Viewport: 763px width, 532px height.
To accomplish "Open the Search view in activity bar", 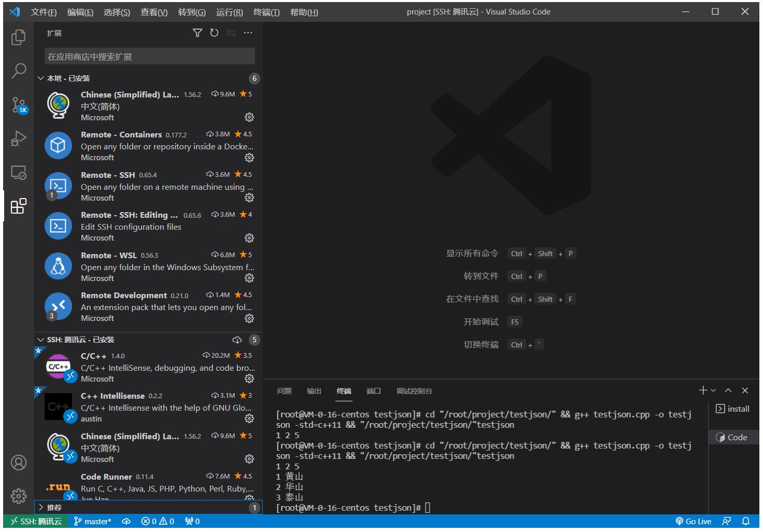I will [19, 71].
